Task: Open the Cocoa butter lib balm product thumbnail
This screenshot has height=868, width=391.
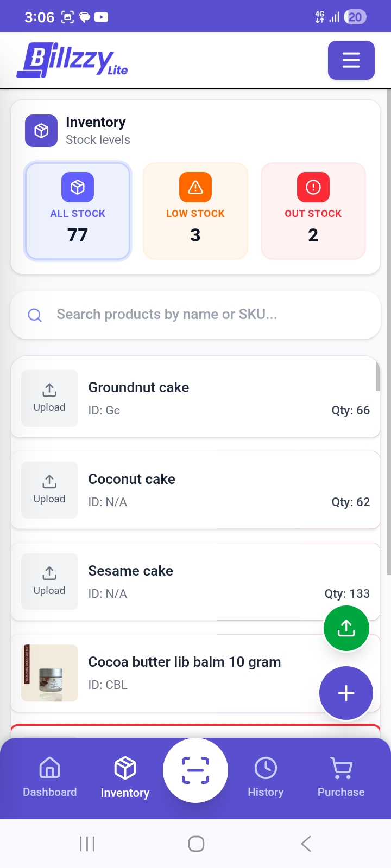Action: 49,673
